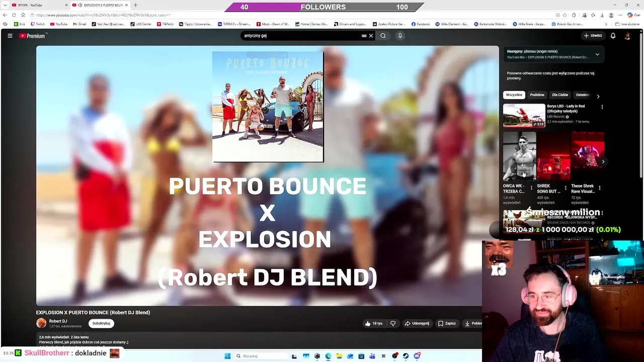Open the TikFinity bookmark
The height and width of the screenshot is (362, 644).
pyautogui.click(x=165, y=24)
